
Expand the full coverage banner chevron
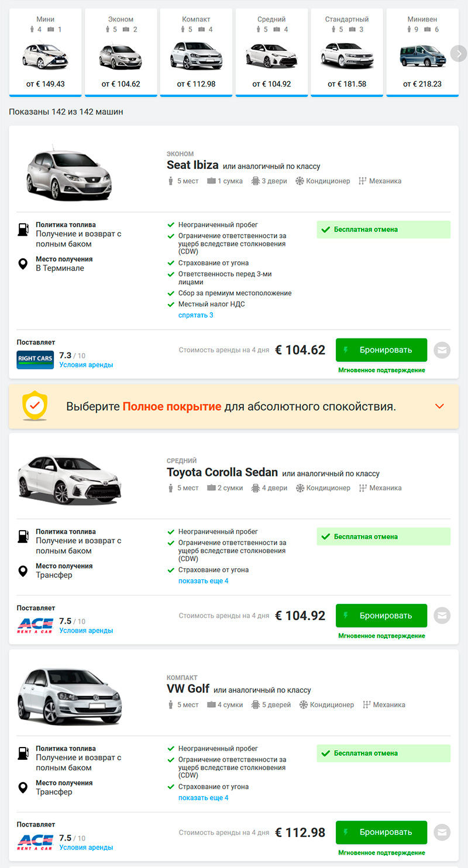pyautogui.click(x=440, y=406)
